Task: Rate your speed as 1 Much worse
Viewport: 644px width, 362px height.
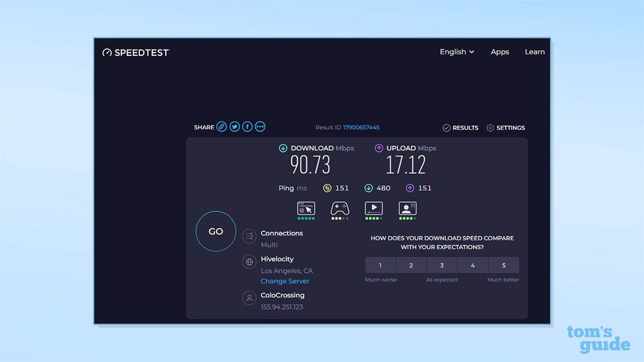Action: pyautogui.click(x=380, y=265)
